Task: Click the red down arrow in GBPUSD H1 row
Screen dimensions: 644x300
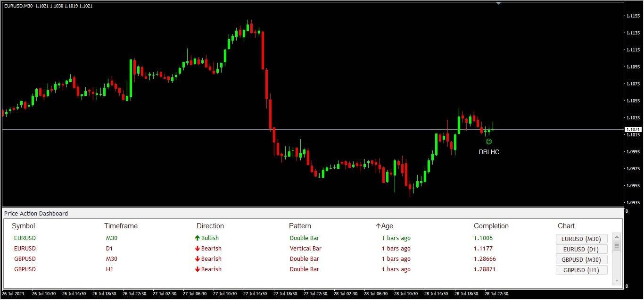Action: 197,269
